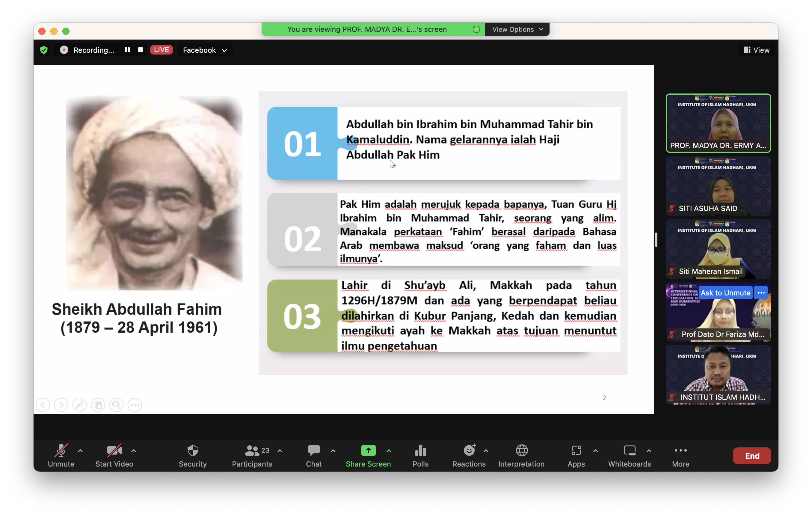Image resolution: width=812 pixels, height=516 pixels.
Task: Open the Chat panel
Action: pyautogui.click(x=314, y=455)
